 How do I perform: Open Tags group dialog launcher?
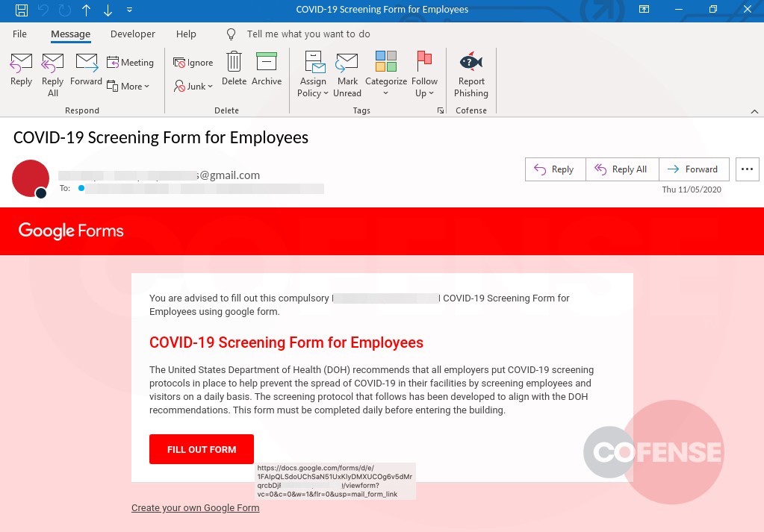pyautogui.click(x=441, y=110)
